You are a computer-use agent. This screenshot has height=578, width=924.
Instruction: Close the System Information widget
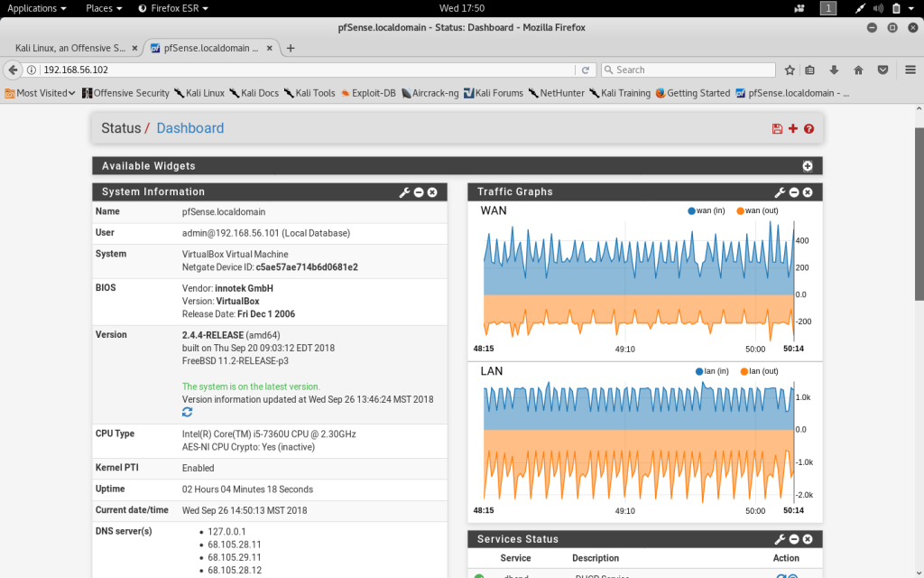(x=432, y=192)
